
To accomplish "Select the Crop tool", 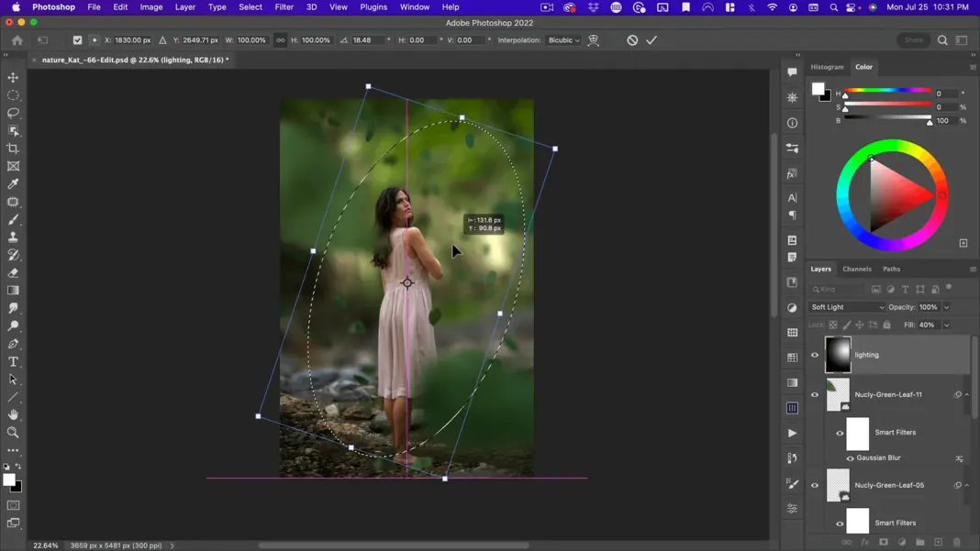I will 14,149.
